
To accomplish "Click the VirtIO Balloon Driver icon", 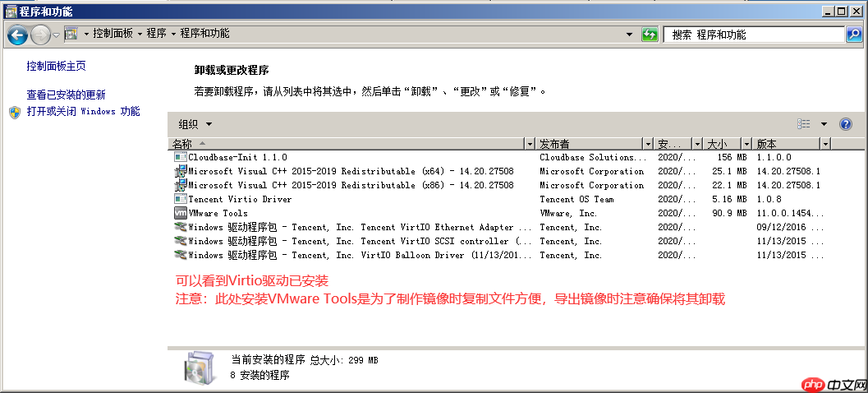I will tap(181, 255).
